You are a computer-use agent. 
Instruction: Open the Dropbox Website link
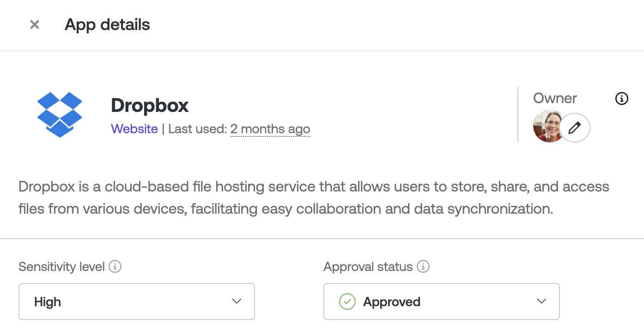coord(134,129)
